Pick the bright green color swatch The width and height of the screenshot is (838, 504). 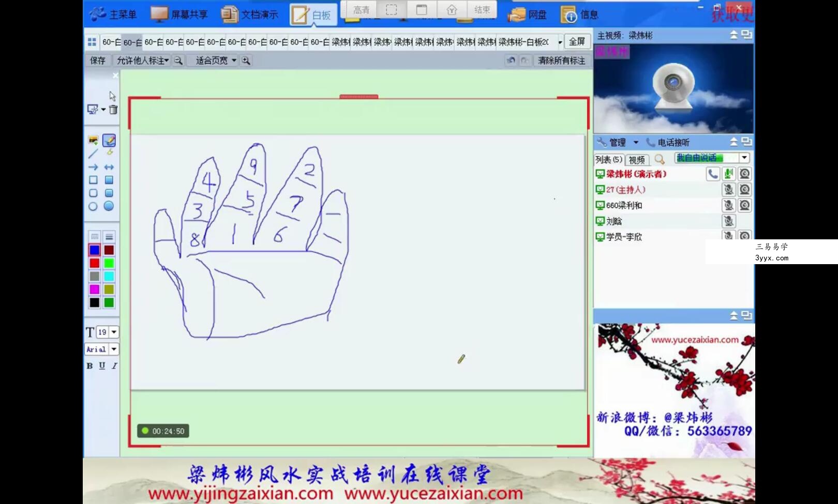109,263
